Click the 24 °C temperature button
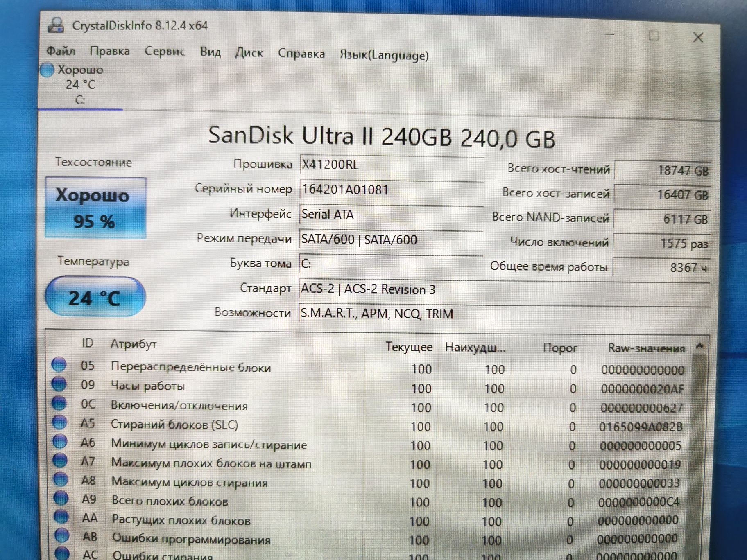Image resolution: width=747 pixels, height=560 pixels. [95, 297]
